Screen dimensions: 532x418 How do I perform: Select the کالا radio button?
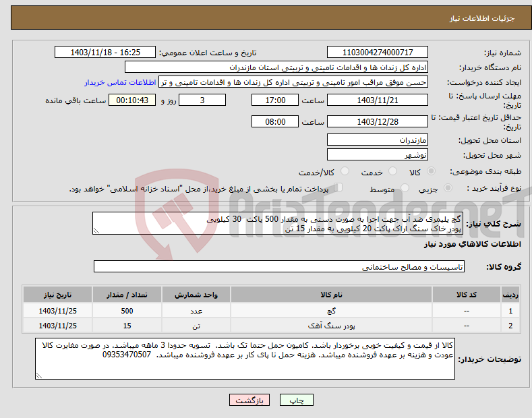tap(431, 171)
